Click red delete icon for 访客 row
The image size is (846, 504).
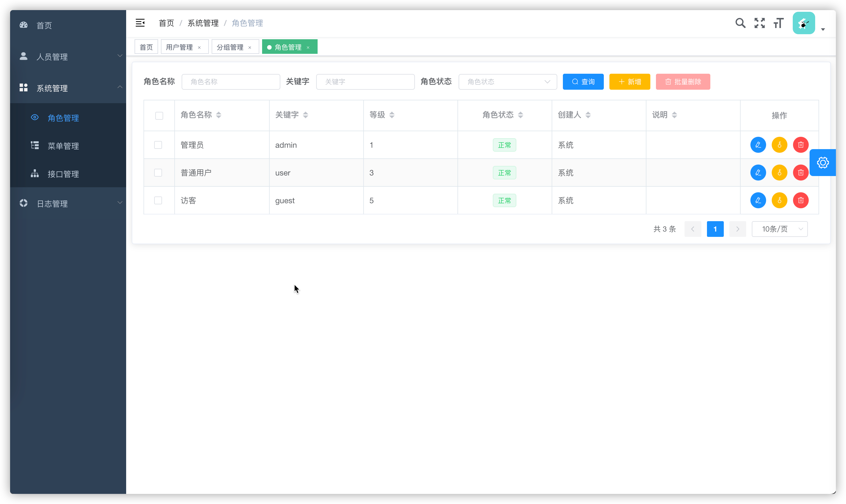click(x=801, y=200)
